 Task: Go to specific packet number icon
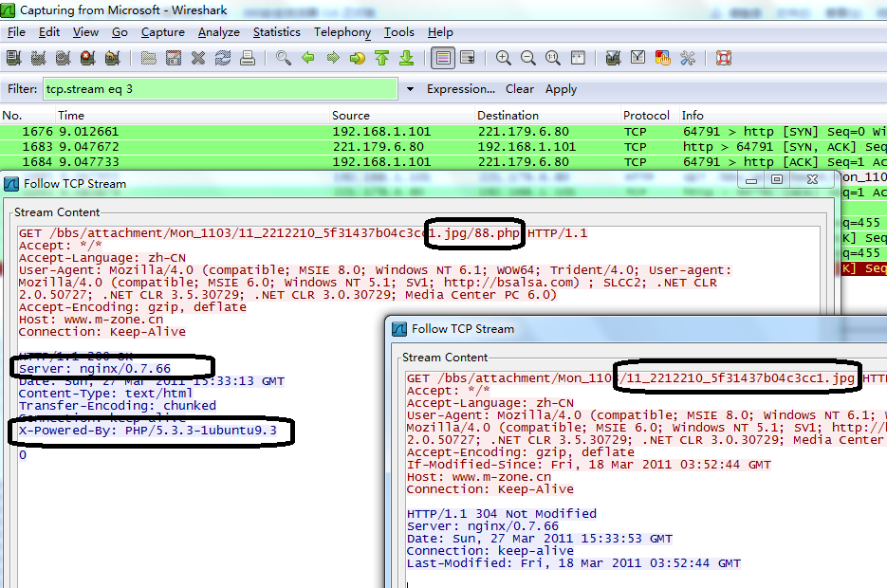click(x=358, y=58)
